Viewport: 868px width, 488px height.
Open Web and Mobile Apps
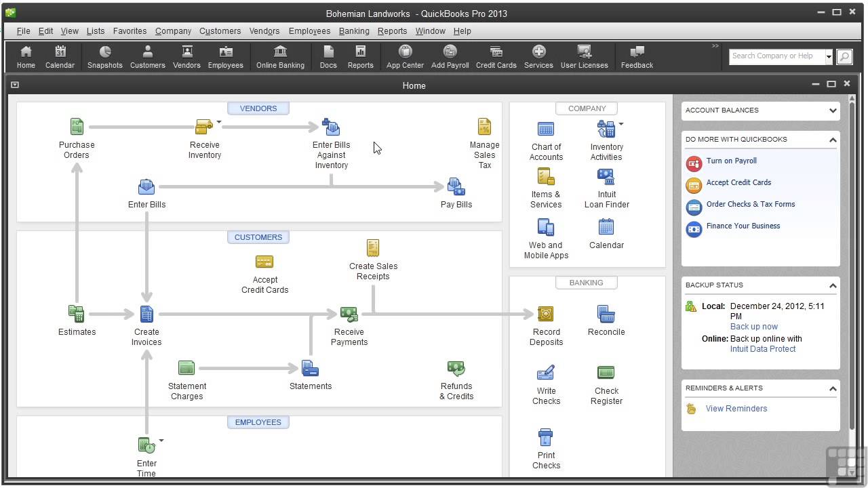[546, 227]
